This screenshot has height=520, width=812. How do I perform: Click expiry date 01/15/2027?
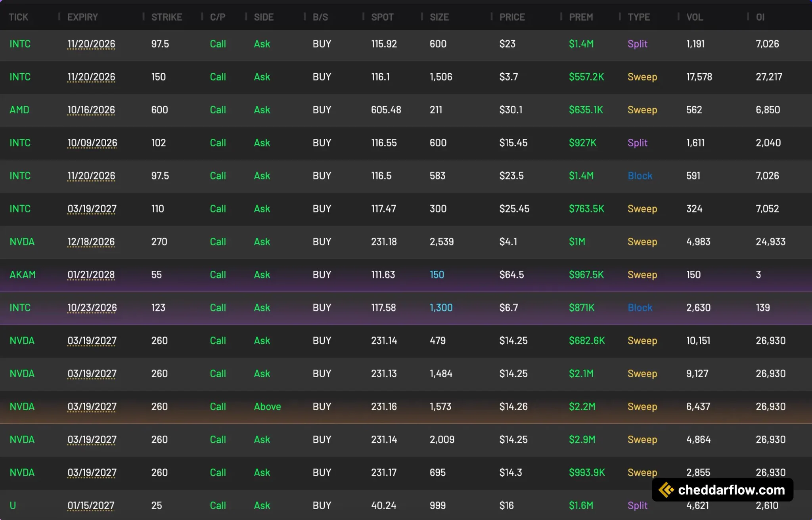pos(91,505)
